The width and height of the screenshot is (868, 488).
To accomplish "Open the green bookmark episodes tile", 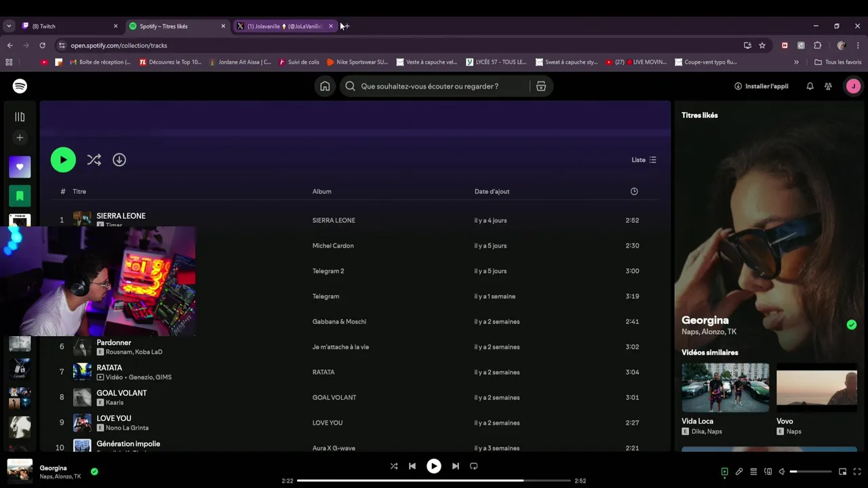I will pos(20,196).
